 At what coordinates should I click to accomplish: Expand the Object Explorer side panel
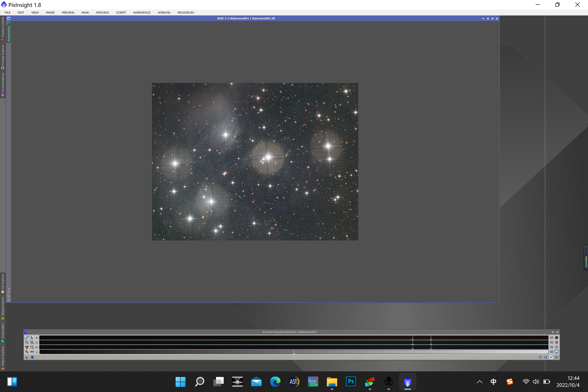click(3, 308)
